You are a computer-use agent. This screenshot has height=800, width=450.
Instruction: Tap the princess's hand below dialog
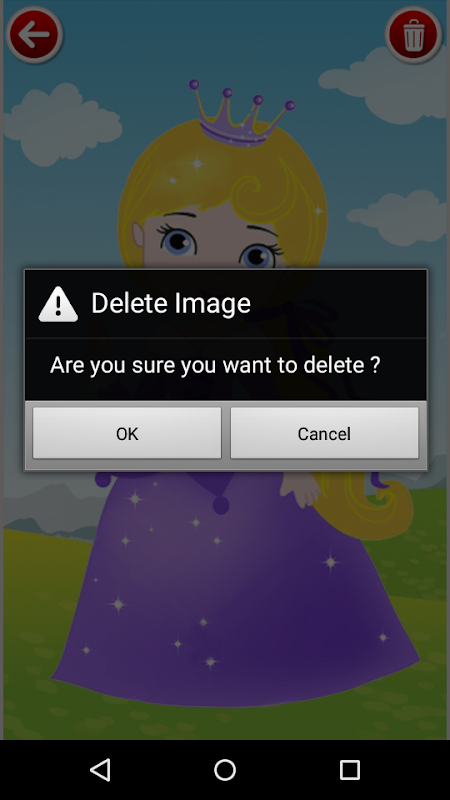(x=301, y=489)
